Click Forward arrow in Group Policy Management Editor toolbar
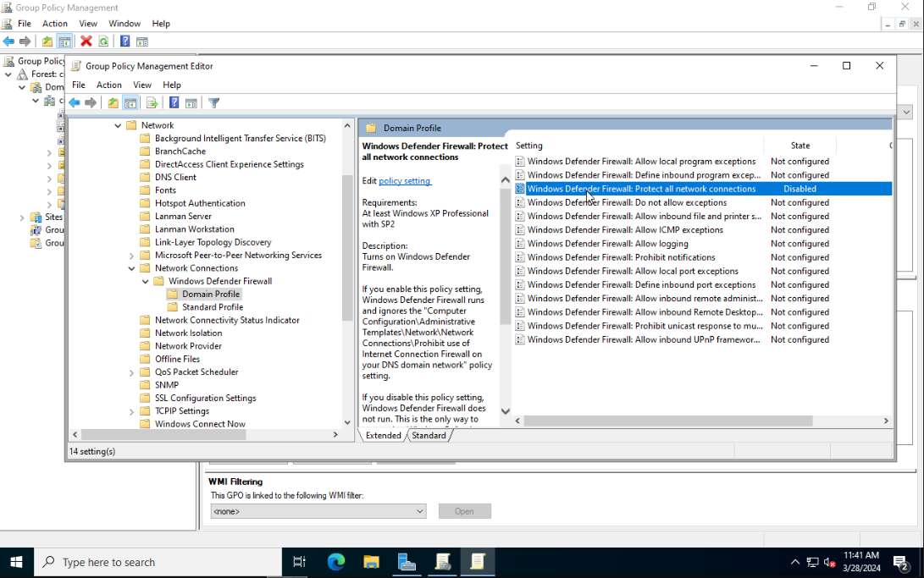The width and height of the screenshot is (924, 578). [x=91, y=103]
